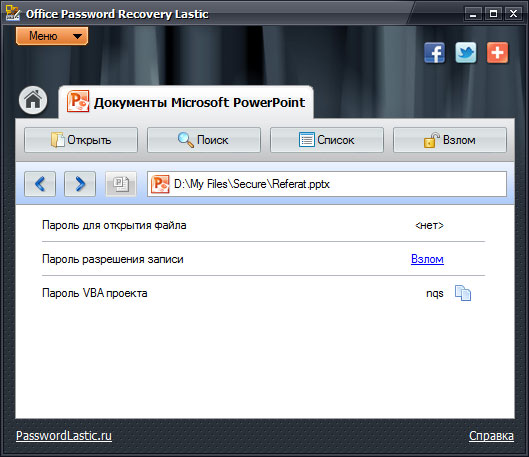Go to next file arrow
529x457 pixels.
point(80,184)
